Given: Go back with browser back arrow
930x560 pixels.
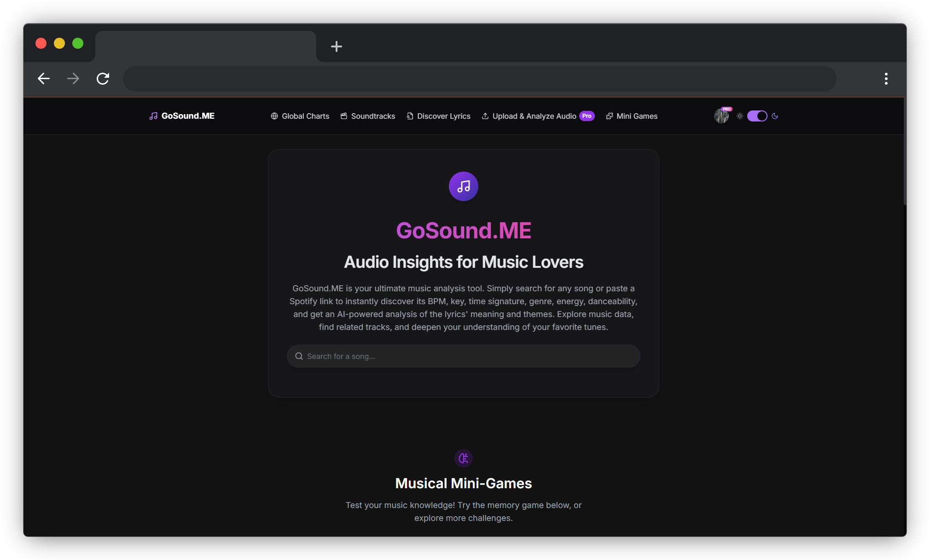Looking at the screenshot, I should [x=44, y=79].
